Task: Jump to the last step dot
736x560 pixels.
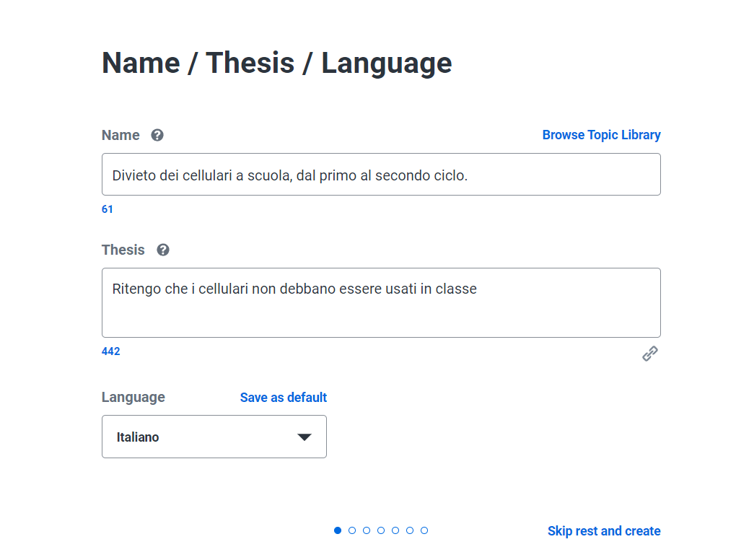Action: point(424,530)
